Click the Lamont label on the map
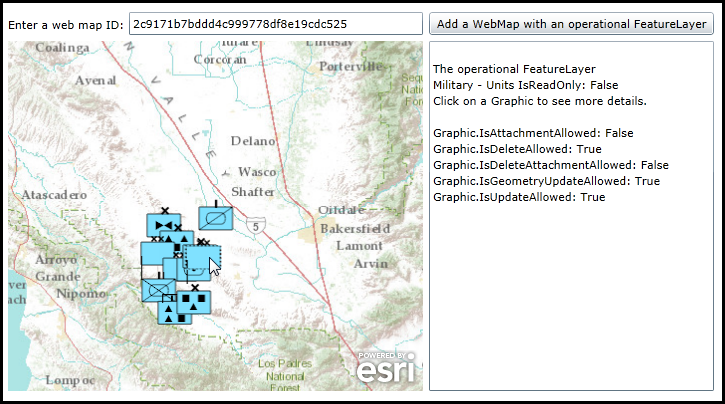Image resolution: width=725 pixels, height=404 pixels. click(359, 246)
